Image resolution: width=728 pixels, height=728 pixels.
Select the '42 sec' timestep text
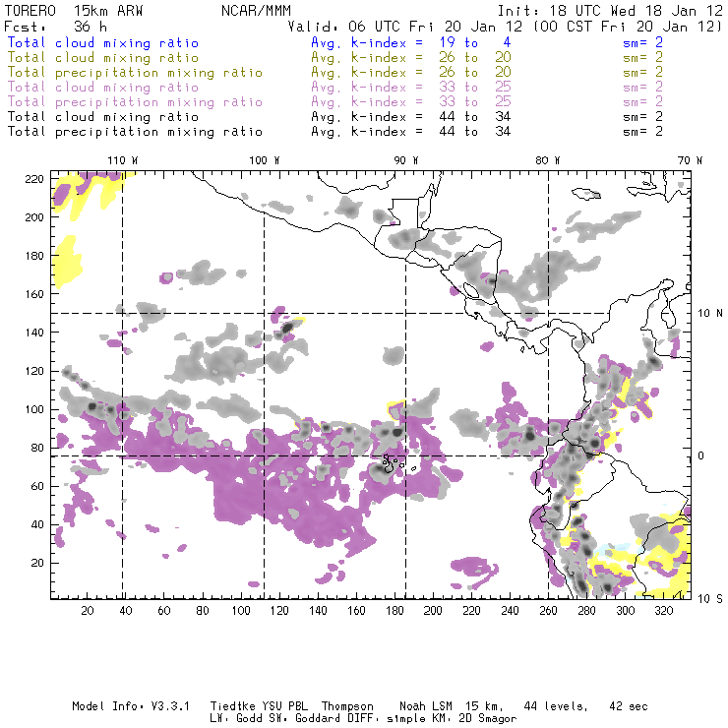point(629,706)
